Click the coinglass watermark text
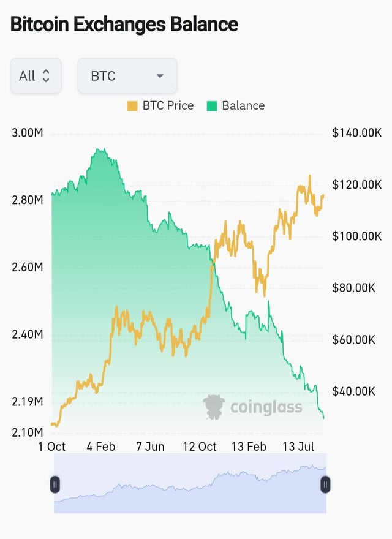The image size is (392, 539). (x=266, y=407)
